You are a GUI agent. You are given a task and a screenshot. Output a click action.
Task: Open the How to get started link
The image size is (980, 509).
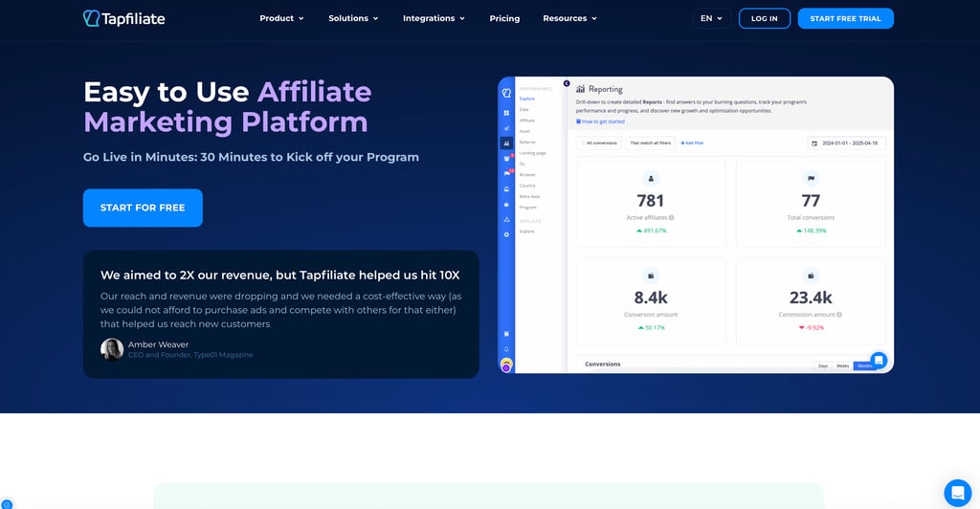pos(600,122)
